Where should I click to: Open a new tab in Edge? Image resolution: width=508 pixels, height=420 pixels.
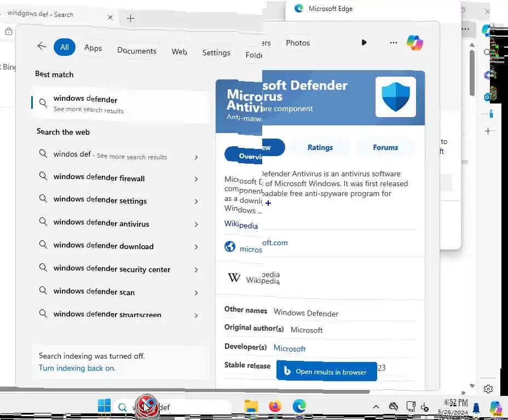coord(131,18)
